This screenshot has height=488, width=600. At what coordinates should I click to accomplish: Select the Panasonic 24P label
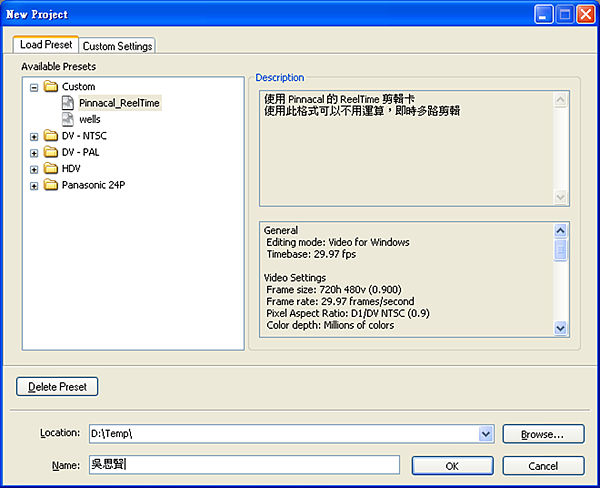pyautogui.click(x=93, y=185)
